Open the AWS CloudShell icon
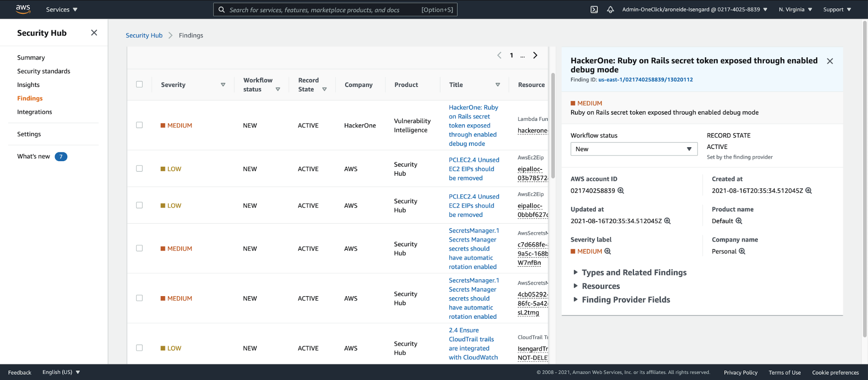 click(594, 10)
